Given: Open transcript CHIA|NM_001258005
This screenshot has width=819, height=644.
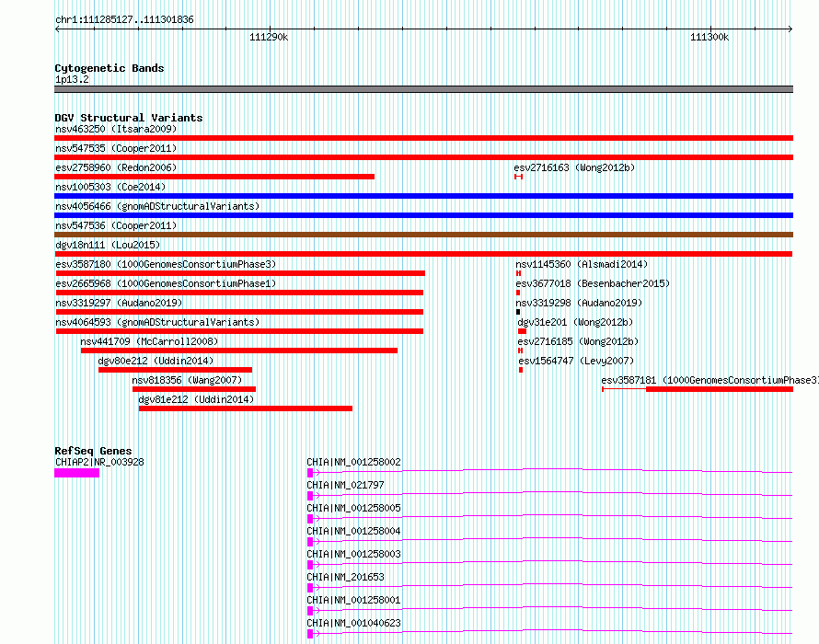Looking at the screenshot, I should (353, 508).
